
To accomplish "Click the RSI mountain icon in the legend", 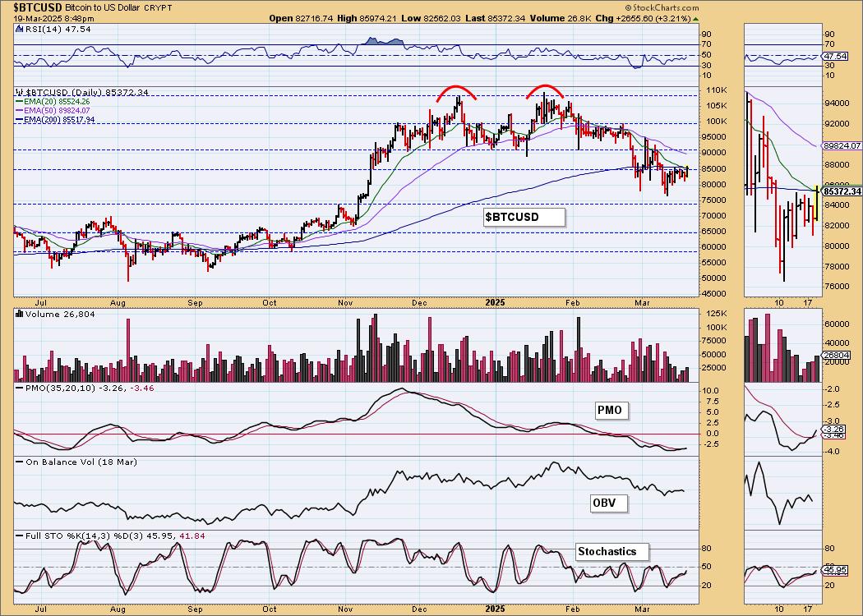I will (x=20, y=29).
